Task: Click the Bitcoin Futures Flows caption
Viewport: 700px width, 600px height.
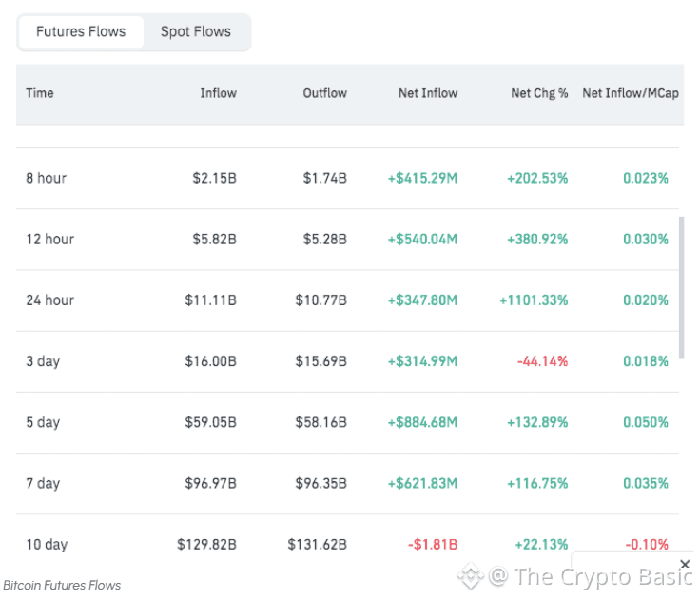Action: tap(62, 585)
